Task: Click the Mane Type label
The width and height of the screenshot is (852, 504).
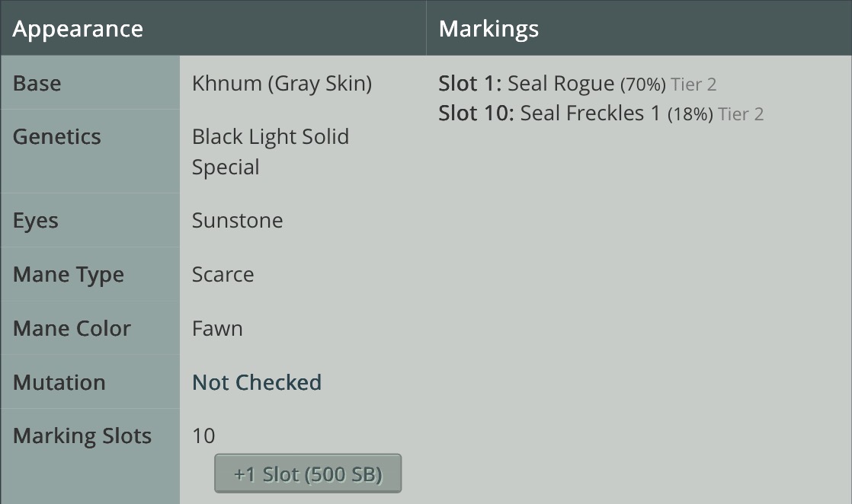Action: (69, 275)
